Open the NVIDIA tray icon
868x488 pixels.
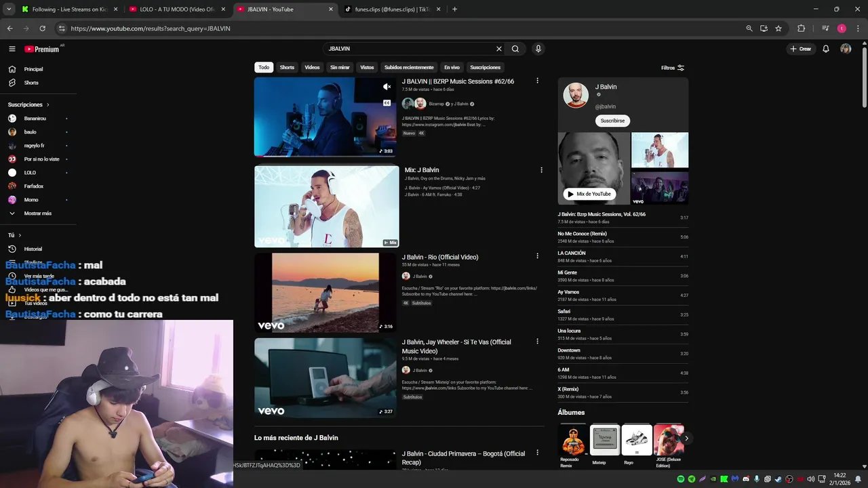click(x=713, y=479)
